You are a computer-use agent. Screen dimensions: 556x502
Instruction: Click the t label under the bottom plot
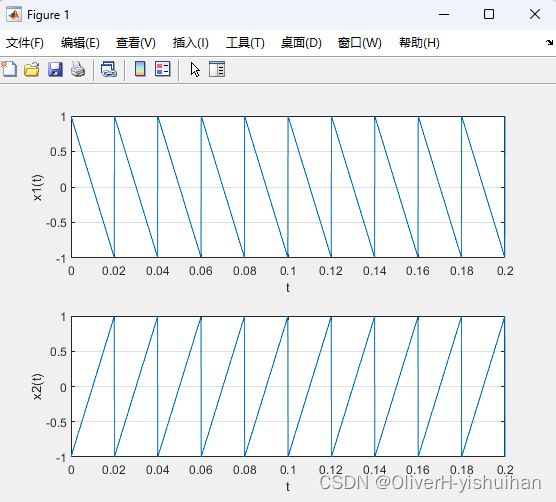coord(288,486)
